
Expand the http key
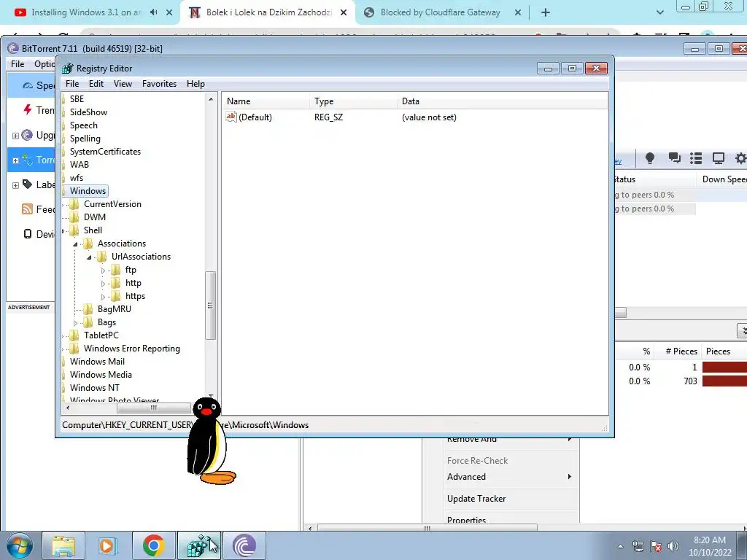point(103,284)
